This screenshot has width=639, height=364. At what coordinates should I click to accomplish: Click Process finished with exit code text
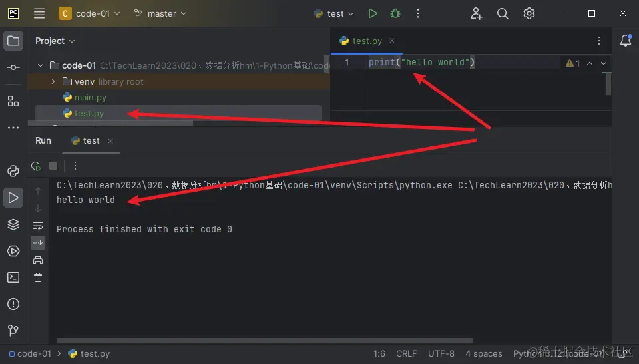144,229
